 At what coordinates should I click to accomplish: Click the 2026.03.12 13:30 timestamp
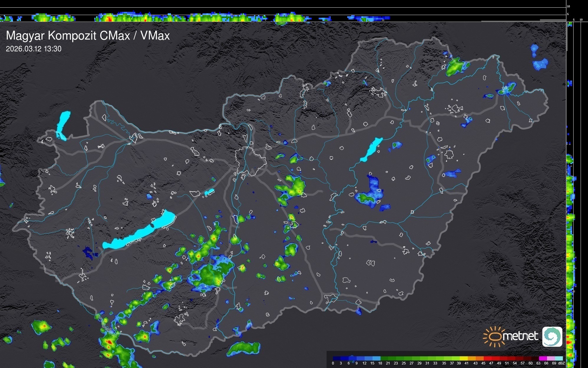(34, 49)
